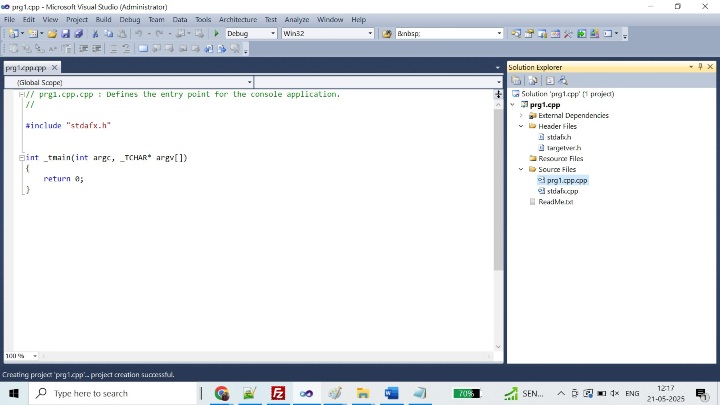Click the Save All toolbar icon
The height and width of the screenshot is (405, 720).
pyautogui.click(x=78, y=33)
